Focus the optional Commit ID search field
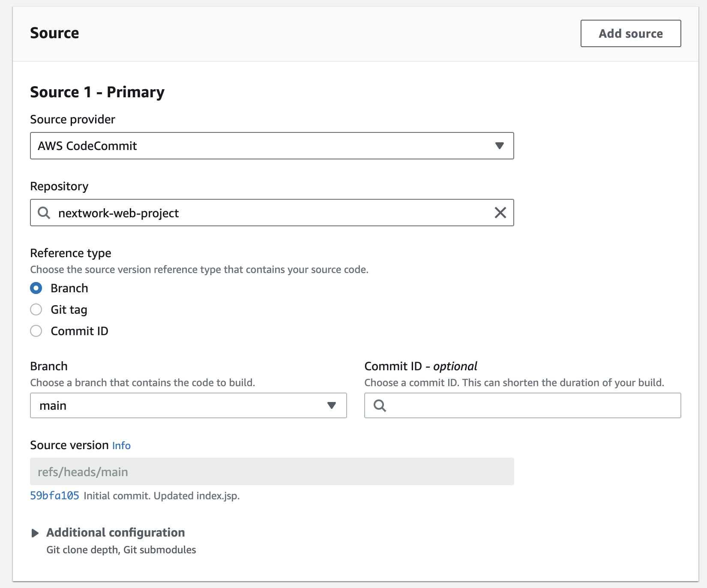This screenshot has height=588, width=707. click(531, 405)
